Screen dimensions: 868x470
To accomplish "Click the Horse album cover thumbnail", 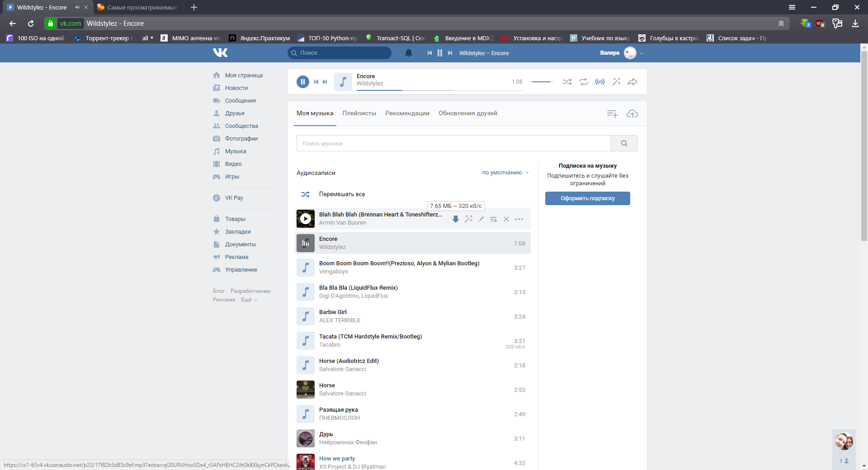I will click(x=306, y=390).
